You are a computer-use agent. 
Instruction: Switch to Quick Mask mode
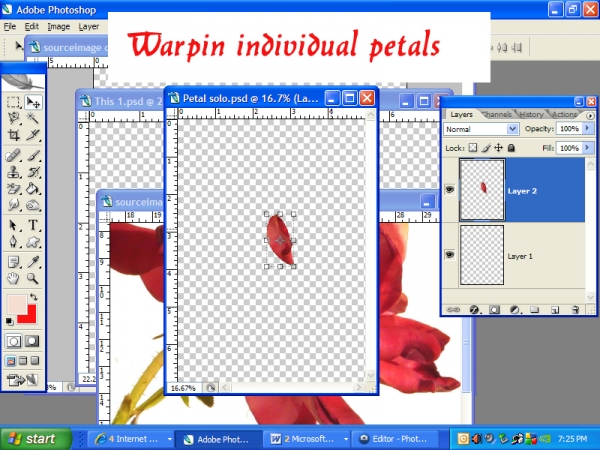click(x=32, y=341)
